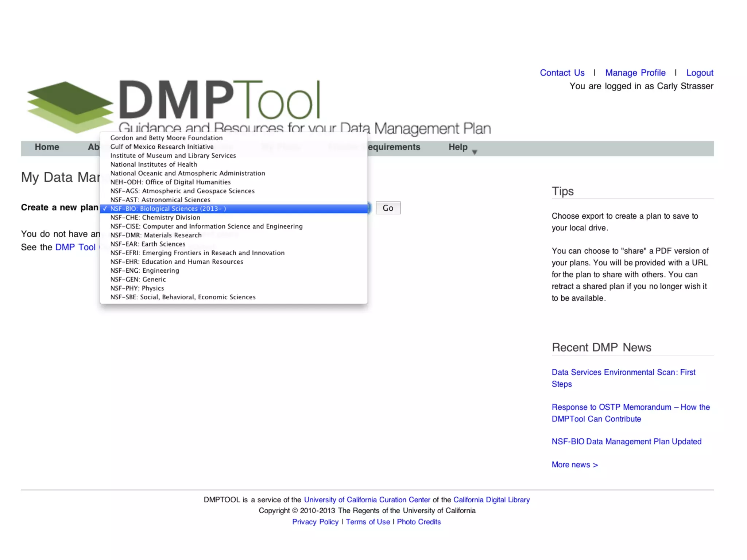The height and width of the screenshot is (560, 747).
Task: Visit California Digital Library link
Action: [491, 500]
